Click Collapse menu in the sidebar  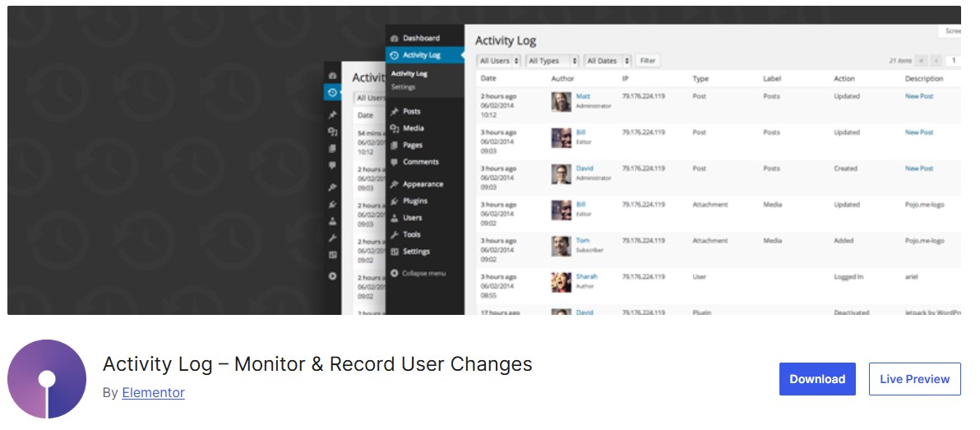[418, 273]
